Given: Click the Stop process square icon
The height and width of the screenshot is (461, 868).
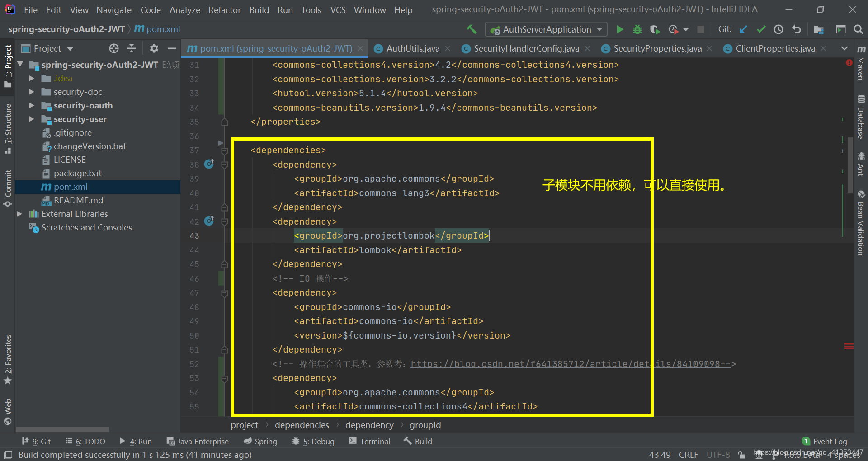Looking at the screenshot, I should pos(701,29).
